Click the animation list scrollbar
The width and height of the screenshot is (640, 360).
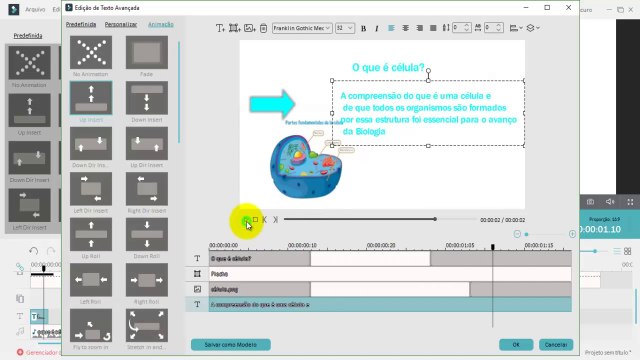(x=179, y=92)
